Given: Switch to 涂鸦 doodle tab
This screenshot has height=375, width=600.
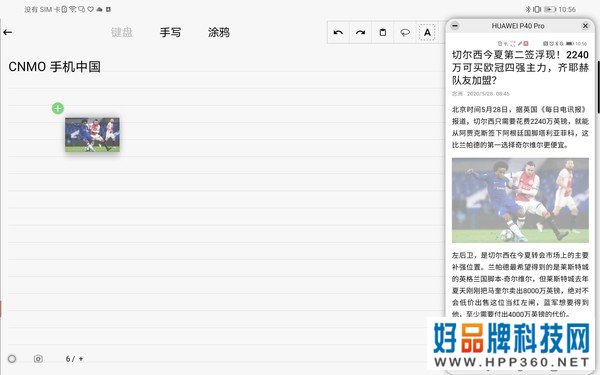Looking at the screenshot, I should [219, 33].
